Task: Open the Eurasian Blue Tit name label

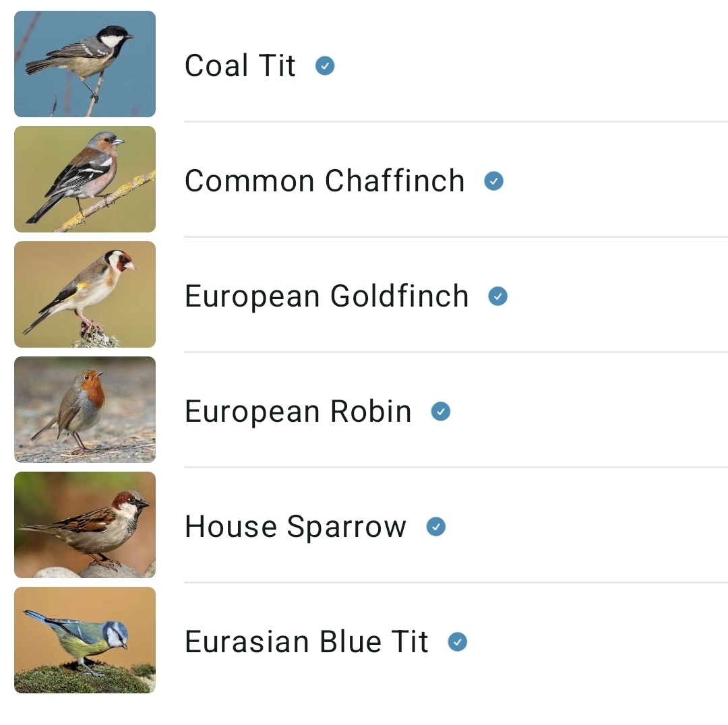Action: 306,642
